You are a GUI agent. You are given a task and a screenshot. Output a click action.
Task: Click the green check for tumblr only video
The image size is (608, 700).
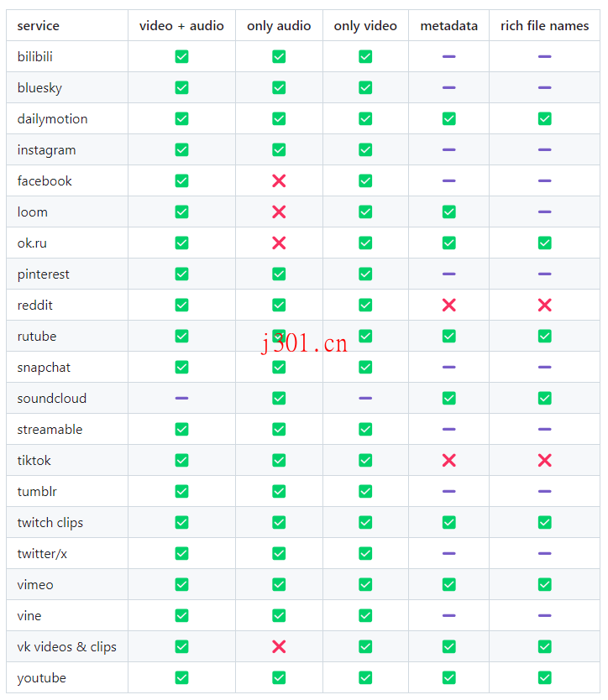coord(365,492)
